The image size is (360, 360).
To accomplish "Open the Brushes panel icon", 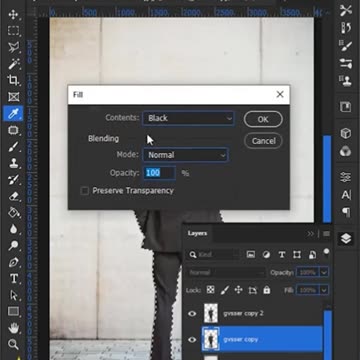I will coord(346,63).
